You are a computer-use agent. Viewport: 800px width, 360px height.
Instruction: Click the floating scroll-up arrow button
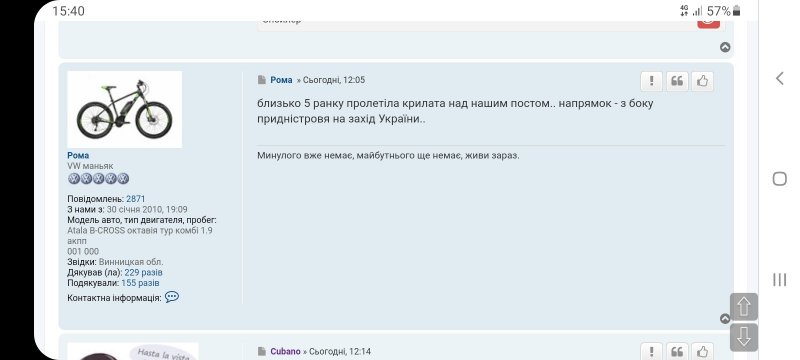click(x=744, y=306)
